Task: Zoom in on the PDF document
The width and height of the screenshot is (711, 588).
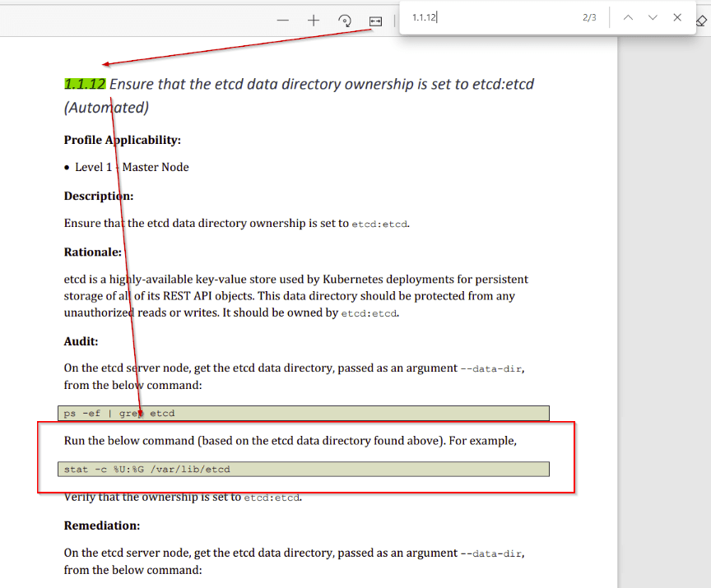Action: (314, 21)
